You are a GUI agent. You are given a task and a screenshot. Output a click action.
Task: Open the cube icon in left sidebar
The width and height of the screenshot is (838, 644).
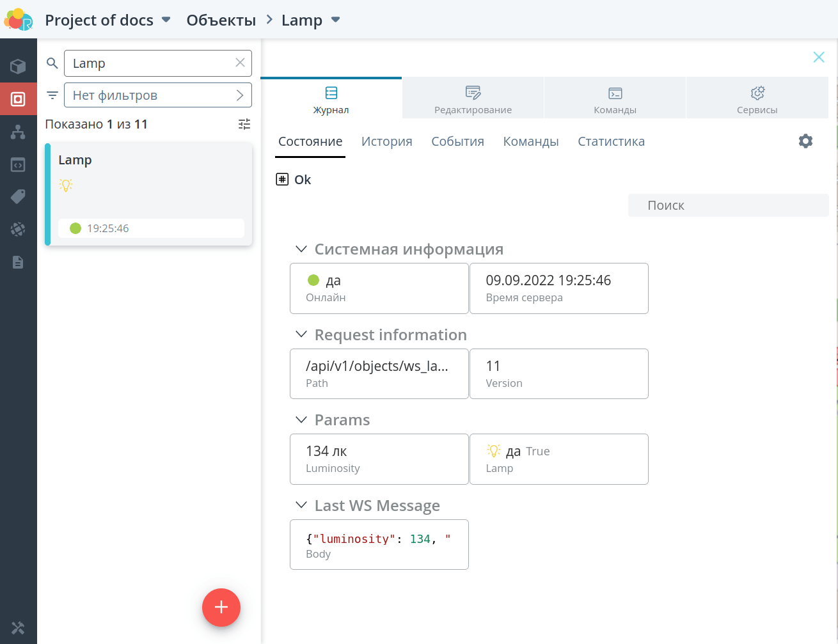point(18,67)
